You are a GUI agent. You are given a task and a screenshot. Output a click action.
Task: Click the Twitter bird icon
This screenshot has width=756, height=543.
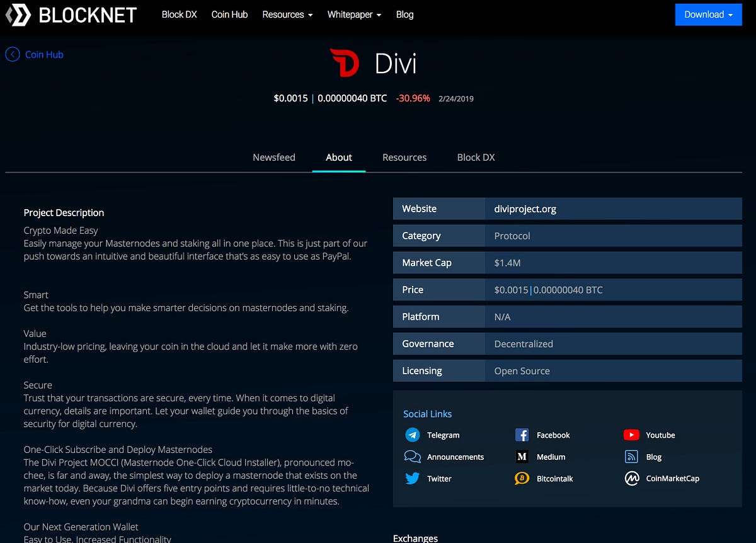[x=413, y=479]
